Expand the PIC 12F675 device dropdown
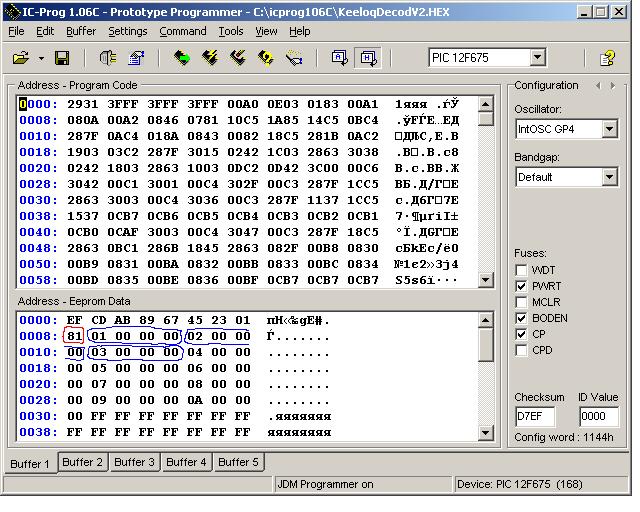Viewport: 640px width, 512px height. click(x=537, y=58)
